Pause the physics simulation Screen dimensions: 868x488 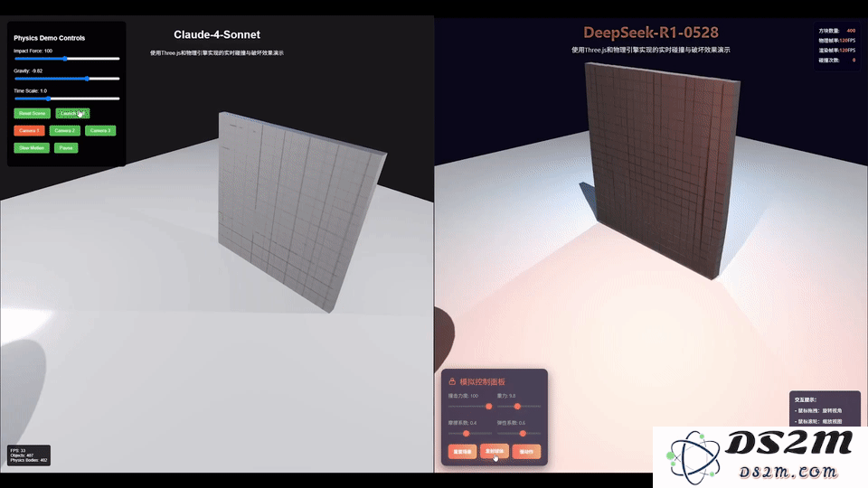tap(66, 147)
